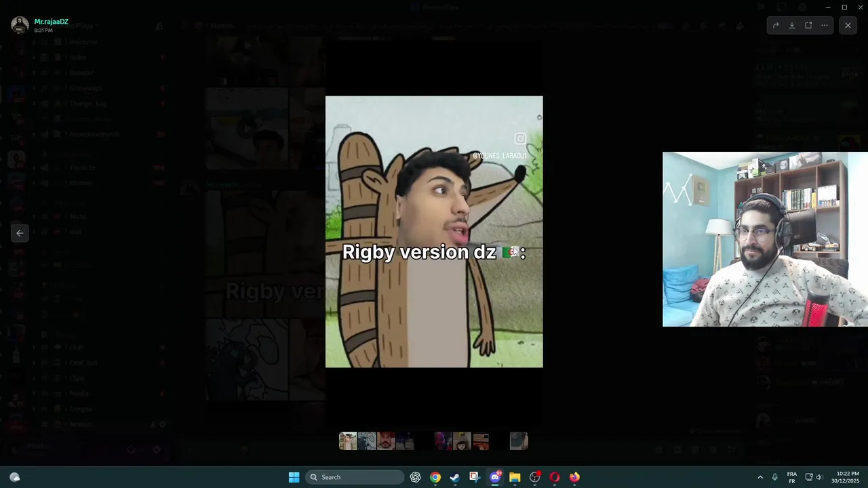Forward the media with the arrow icon
The width and height of the screenshot is (868, 488).
coord(776,25)
